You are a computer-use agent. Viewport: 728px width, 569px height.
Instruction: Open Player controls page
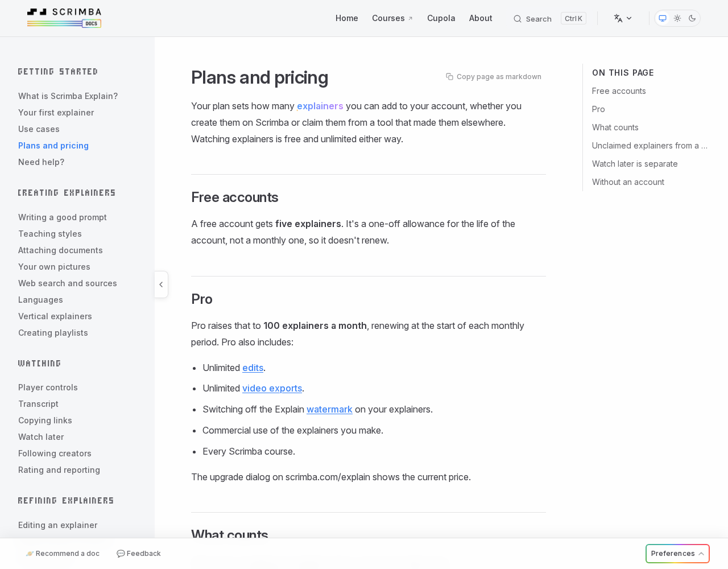click(x=48, y=387)
